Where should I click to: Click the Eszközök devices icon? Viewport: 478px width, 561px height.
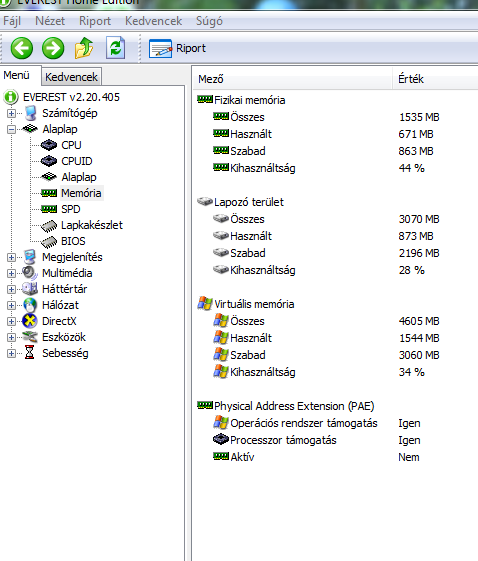(30, 337)
